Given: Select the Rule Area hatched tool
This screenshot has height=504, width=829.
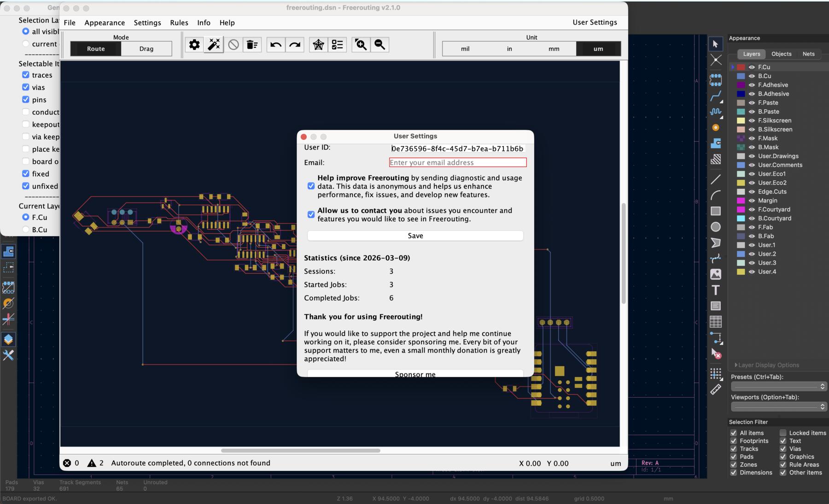Looking at the screenshot, I should tap(715, 159).
